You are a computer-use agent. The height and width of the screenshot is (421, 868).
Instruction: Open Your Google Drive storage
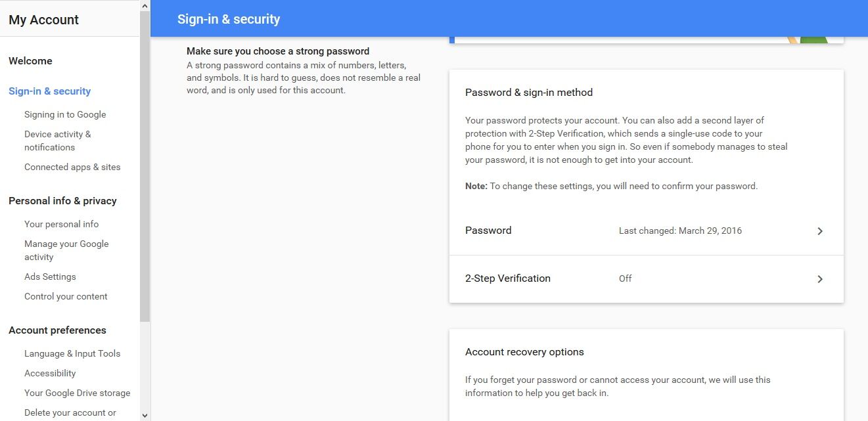point(78,393)
